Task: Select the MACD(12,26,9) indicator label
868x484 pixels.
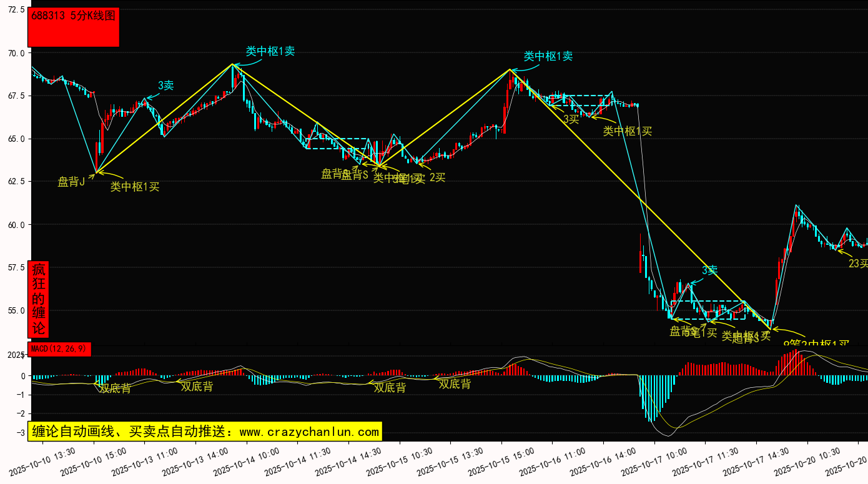Action: tap(60, 348)
